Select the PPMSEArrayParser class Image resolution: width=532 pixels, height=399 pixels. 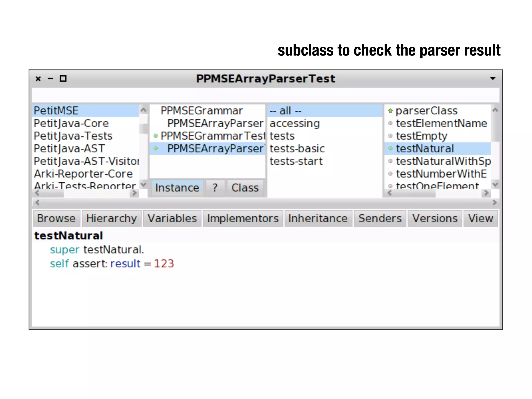coord(207,123)
